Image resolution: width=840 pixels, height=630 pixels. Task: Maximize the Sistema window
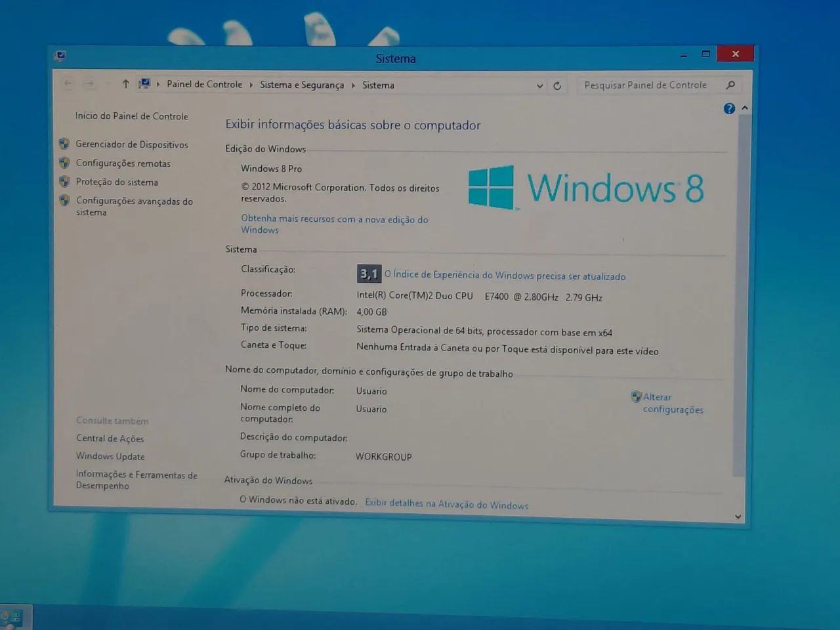pos(705,54)
